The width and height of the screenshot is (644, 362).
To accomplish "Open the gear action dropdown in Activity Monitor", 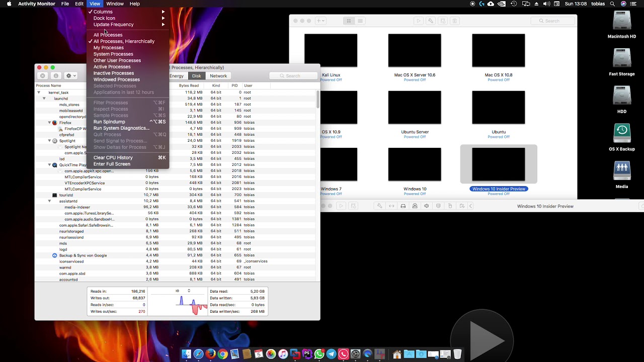I will 70,76.
